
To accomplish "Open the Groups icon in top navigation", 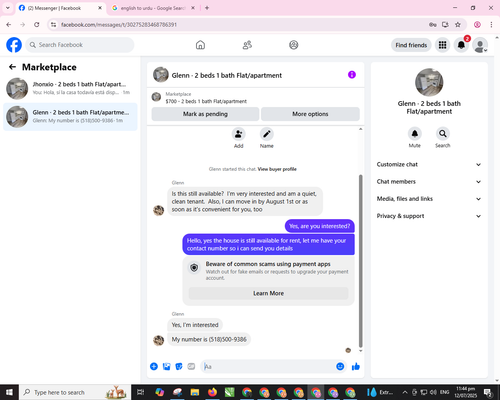I will pos(294,45).
